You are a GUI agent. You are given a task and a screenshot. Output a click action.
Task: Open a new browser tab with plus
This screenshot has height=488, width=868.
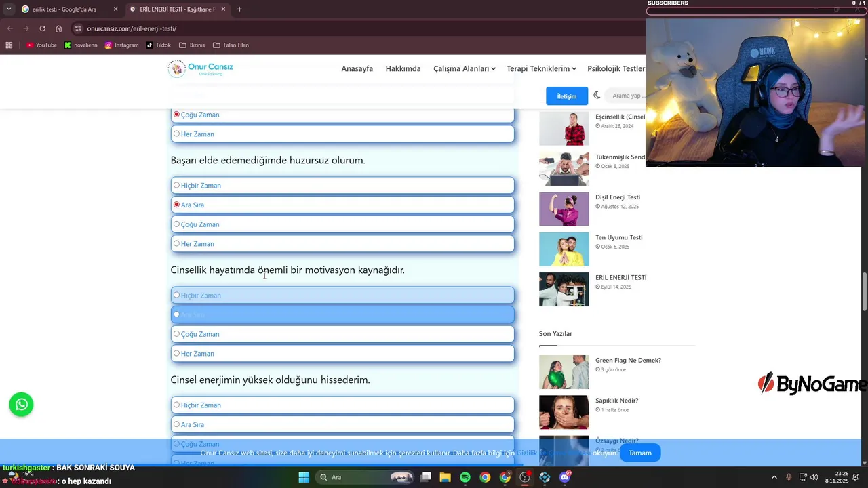tap(239, 9)
